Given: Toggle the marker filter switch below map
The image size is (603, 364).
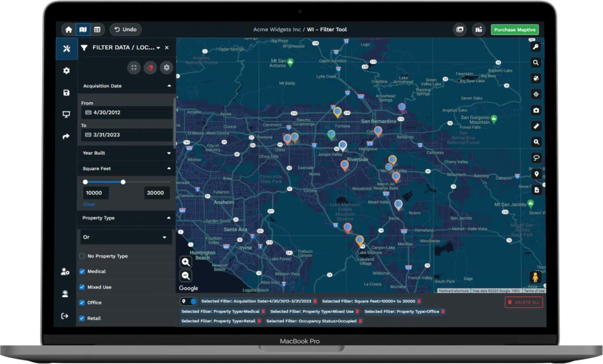Looking at the screenshot, I should [189, 302].
